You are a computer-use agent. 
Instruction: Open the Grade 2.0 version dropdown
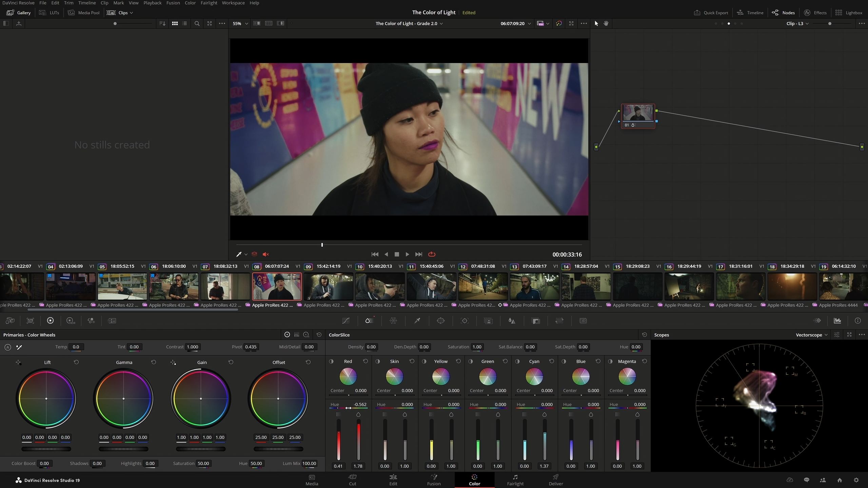(x=441, y=23)
